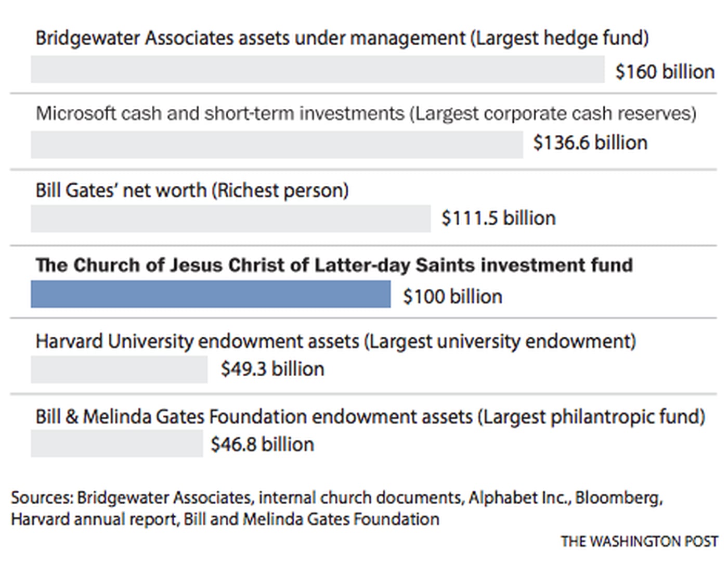The image size is (728, 562).
Task: Select the $49.3 billion value label
Action: point(272,369)
